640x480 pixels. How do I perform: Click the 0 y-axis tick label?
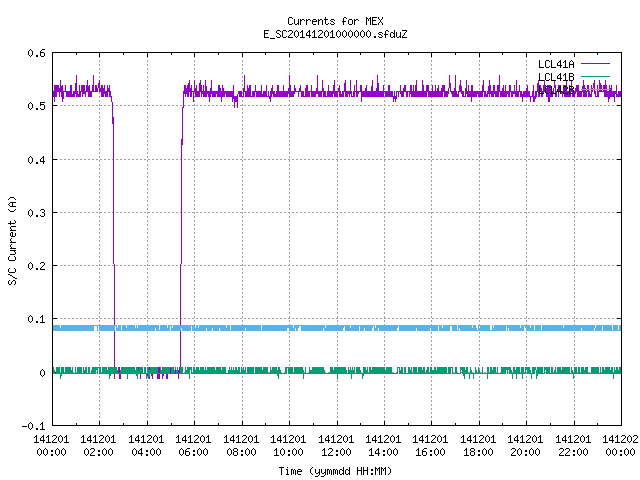42,373
